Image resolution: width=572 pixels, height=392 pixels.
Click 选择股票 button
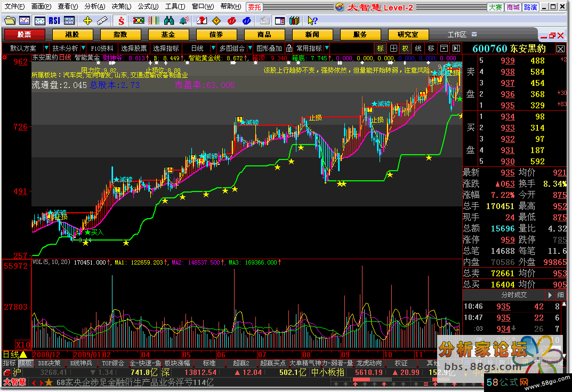pos(134,48)
